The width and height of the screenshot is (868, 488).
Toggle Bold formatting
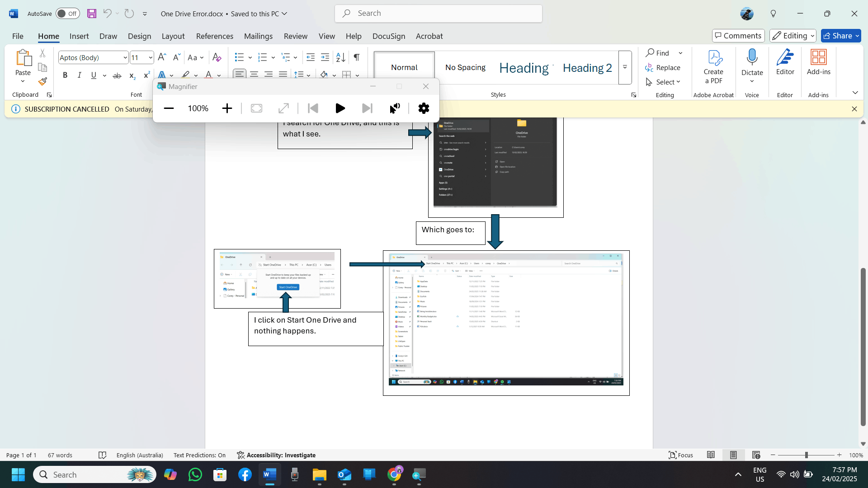click(x=65, y=75)
